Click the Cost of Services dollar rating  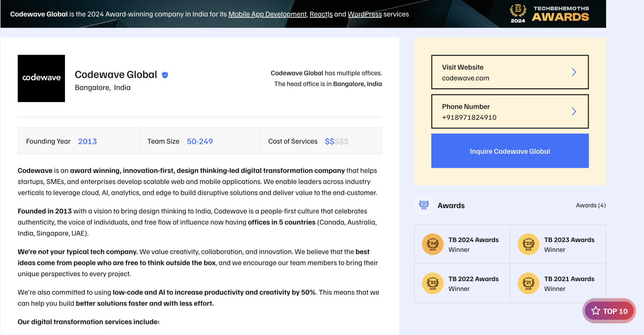pyautogui.click(x=336, y=141)
